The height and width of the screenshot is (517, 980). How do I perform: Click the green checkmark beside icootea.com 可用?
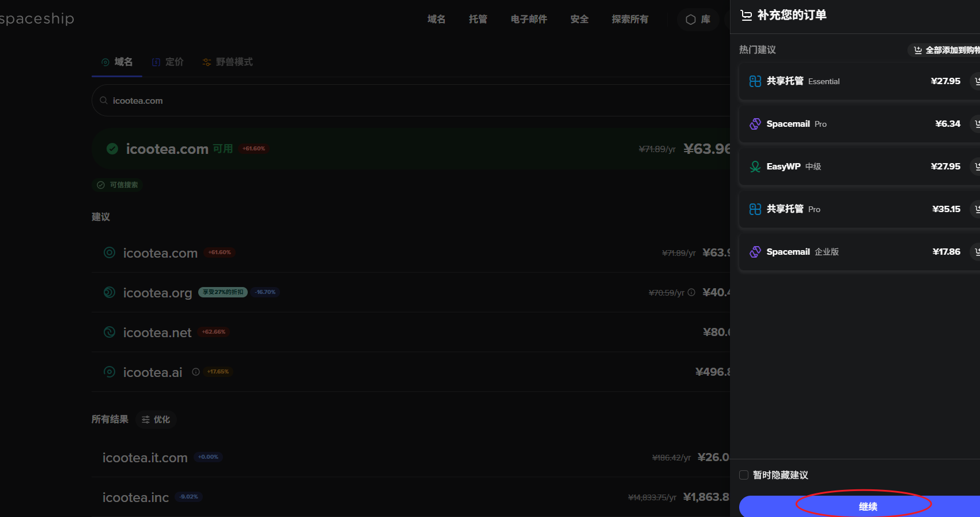(112, 149)
